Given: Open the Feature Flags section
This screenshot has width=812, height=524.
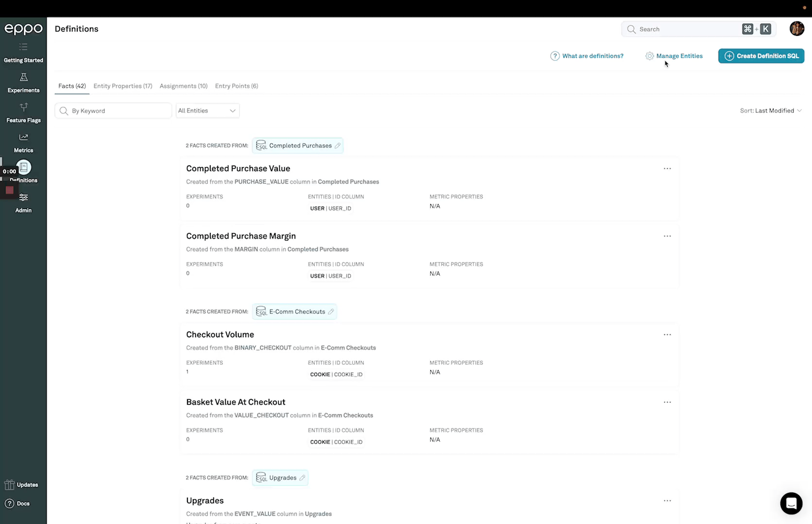Looking at the screenshot, I should coord(23,113).
